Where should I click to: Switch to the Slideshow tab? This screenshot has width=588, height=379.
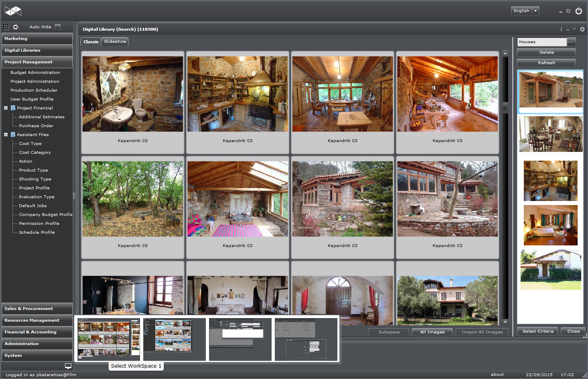115,42
